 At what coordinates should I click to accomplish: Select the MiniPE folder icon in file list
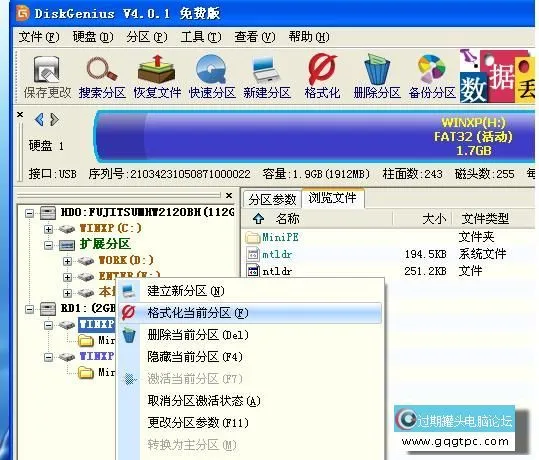(253, 237)
